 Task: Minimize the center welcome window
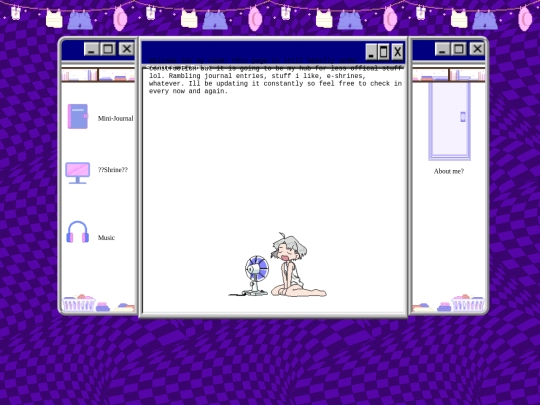coord(371,52)
